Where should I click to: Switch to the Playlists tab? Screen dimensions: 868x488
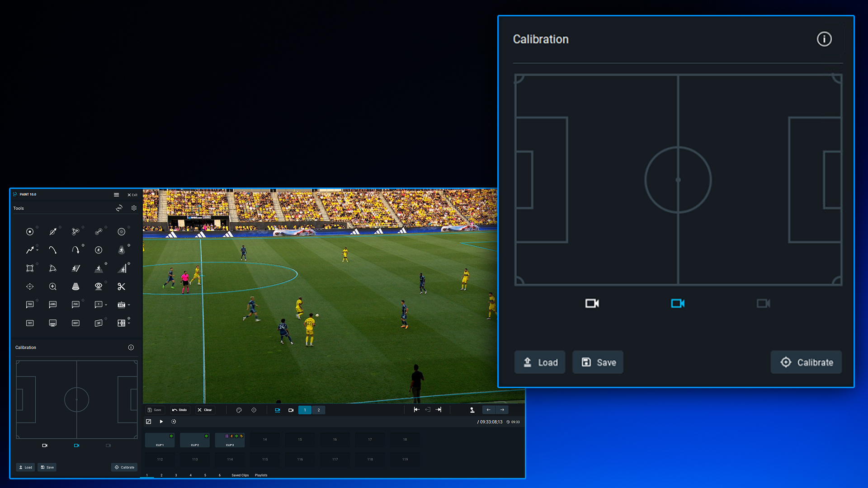(x=261, y=475)
